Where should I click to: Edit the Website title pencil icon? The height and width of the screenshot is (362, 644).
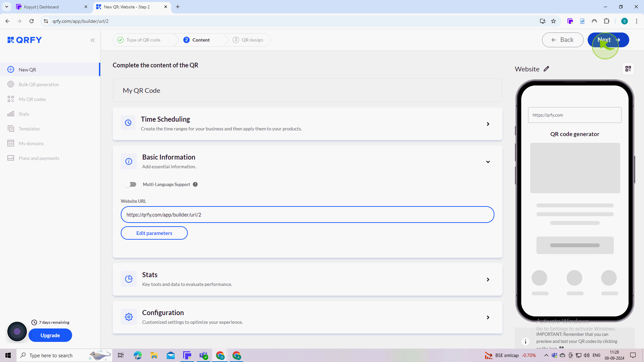pyautogui.click(x=546, y=69)
